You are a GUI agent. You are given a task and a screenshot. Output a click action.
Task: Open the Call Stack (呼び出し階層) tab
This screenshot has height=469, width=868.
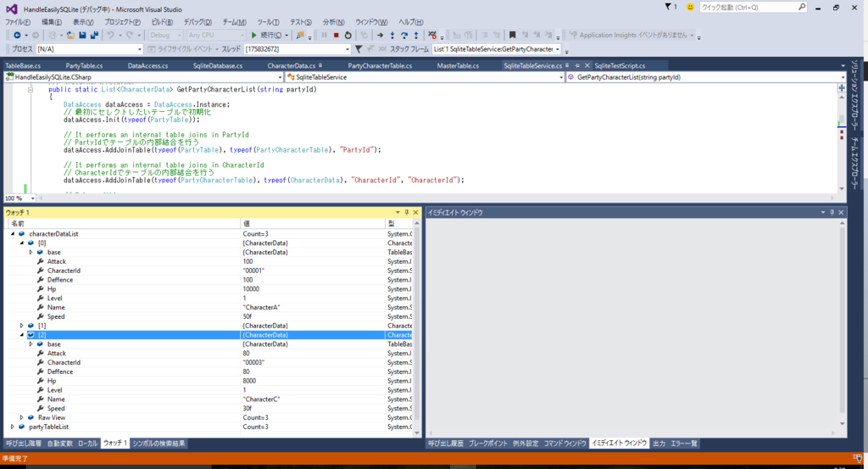23,443
